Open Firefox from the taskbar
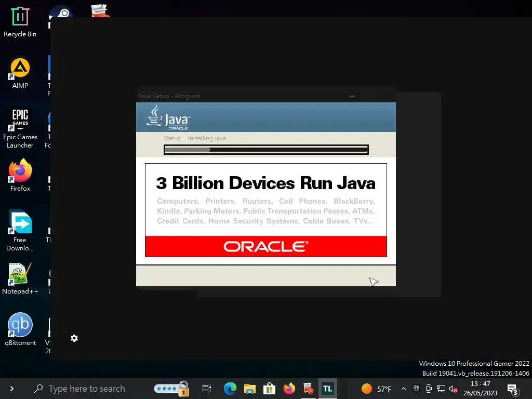 (x=289, y=389)
